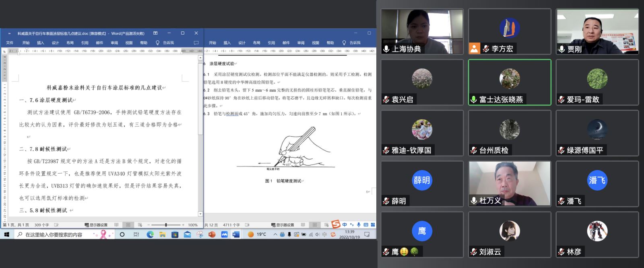Switch to the 审阅 tab in right Word window

pos(301,43)
